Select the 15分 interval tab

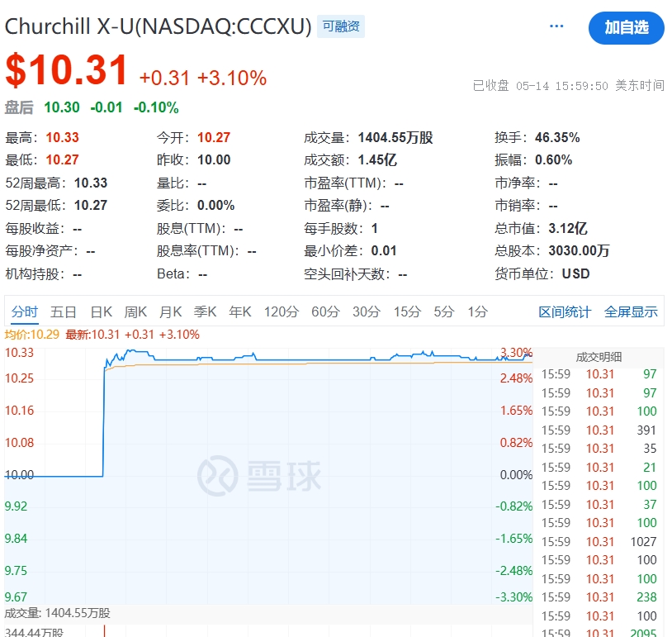coord(407,311)
